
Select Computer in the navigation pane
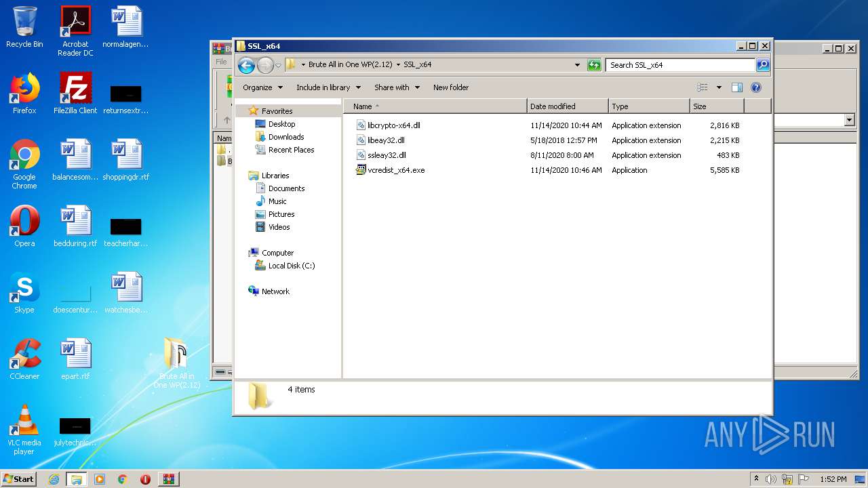277,253
